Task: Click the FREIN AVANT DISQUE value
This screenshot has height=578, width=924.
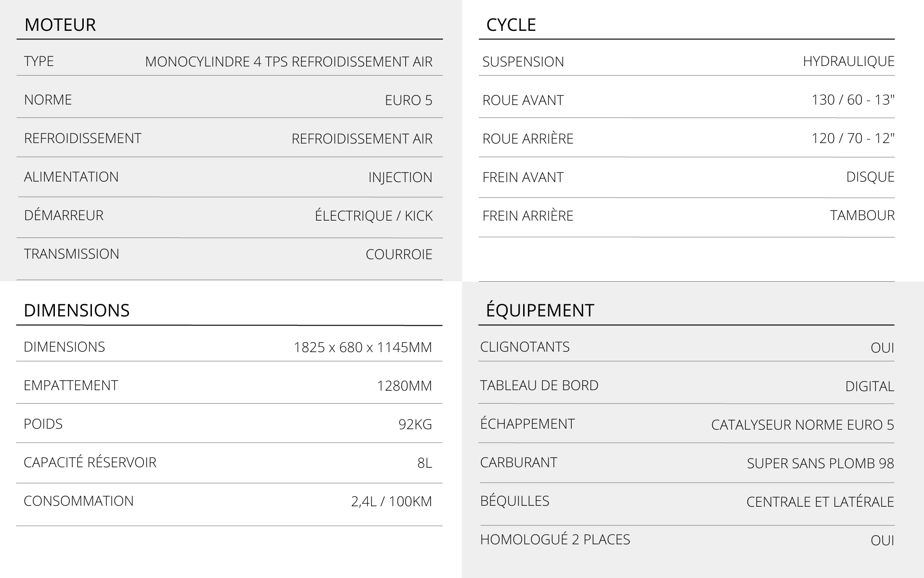Action: pyautogui.click(x=870, y=177)
